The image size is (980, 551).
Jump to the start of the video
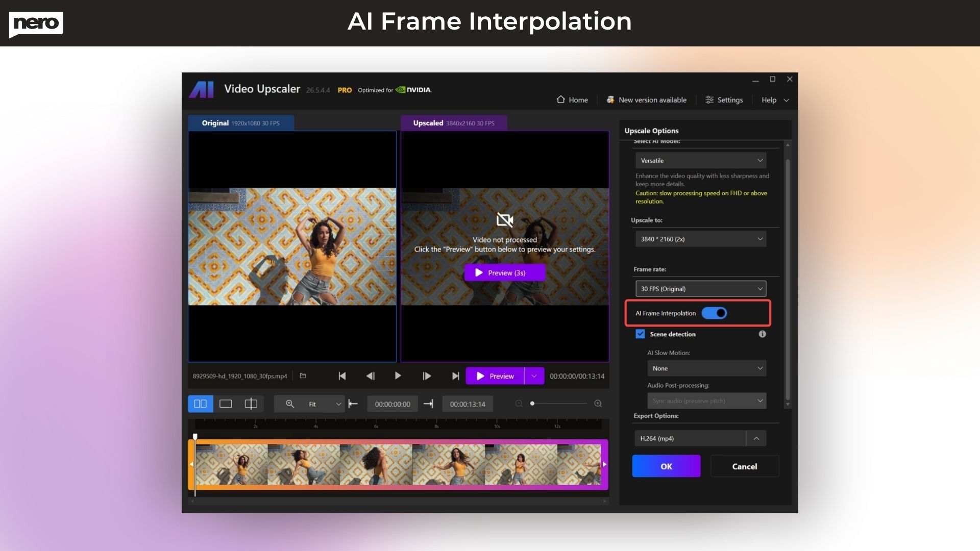[342, 376]
